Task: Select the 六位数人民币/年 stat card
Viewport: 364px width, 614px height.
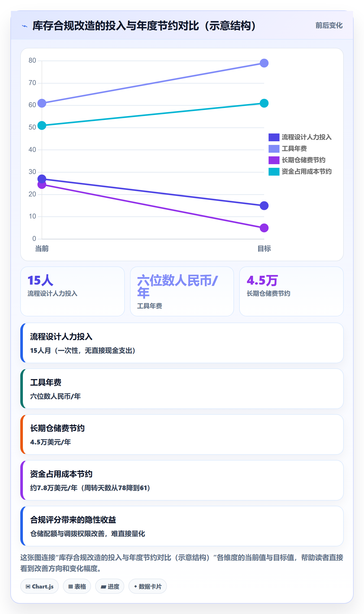Action: pos(182,291)
